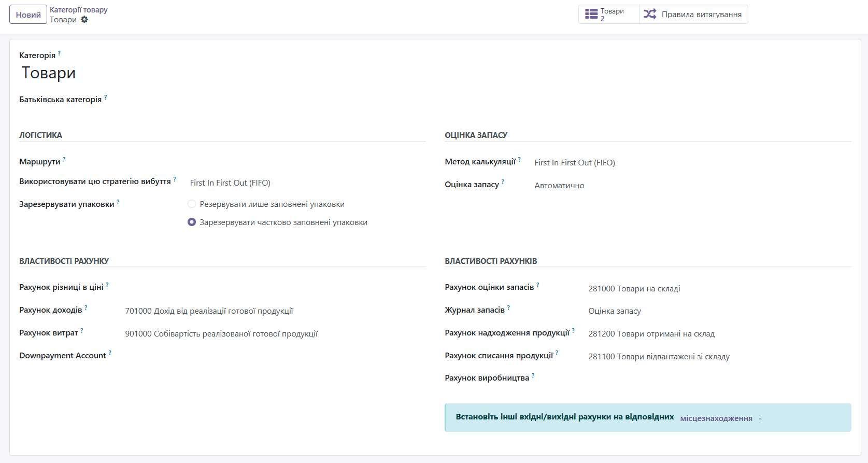Go to Категорії товару breadcrumb

tap(79, 10)
